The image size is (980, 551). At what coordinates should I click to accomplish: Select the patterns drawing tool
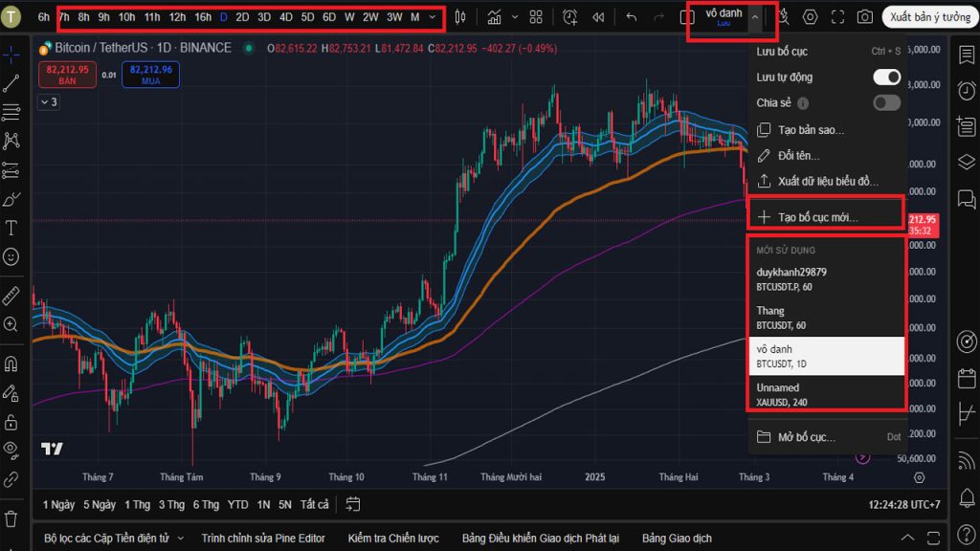[11, 142]
